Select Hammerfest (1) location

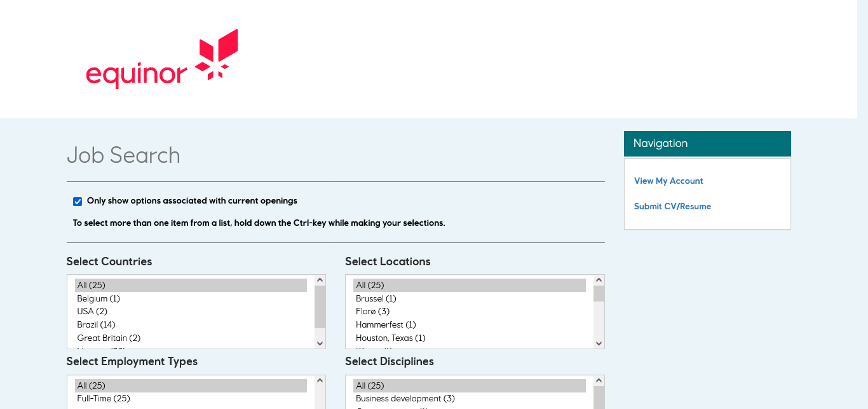click(386, 325)
